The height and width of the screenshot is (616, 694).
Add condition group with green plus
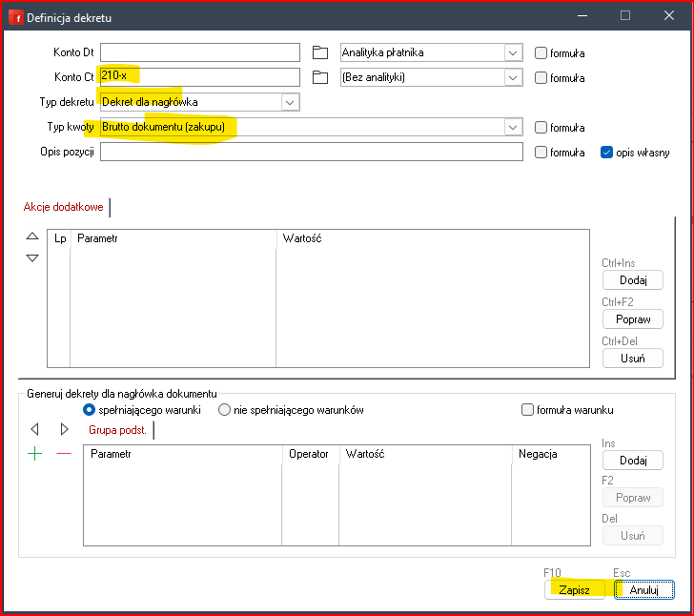coord(34,454)
